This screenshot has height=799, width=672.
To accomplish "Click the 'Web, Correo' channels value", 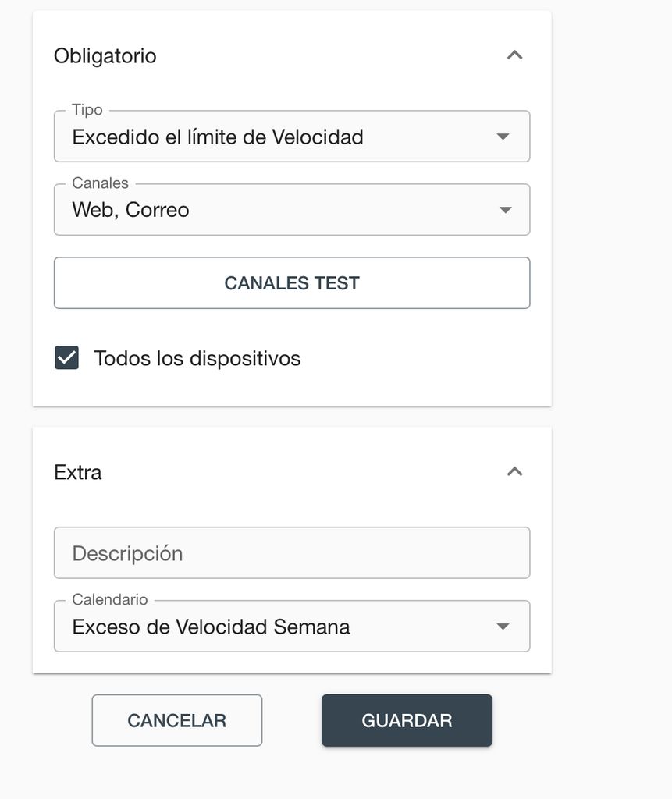I will click(131, 210).
